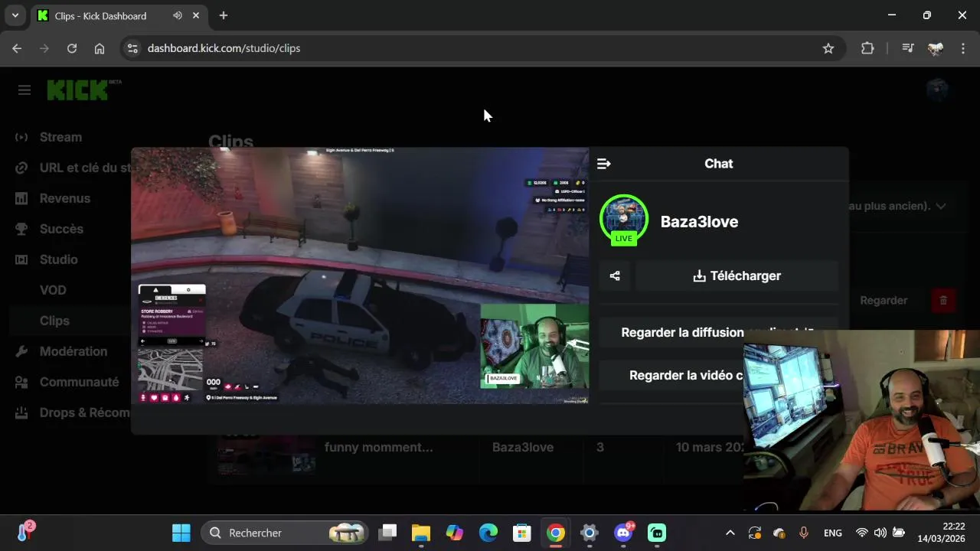Screen dimensions: 980x551
Task: Open browser extensions puzzle icon
Action: click(867, 48)
